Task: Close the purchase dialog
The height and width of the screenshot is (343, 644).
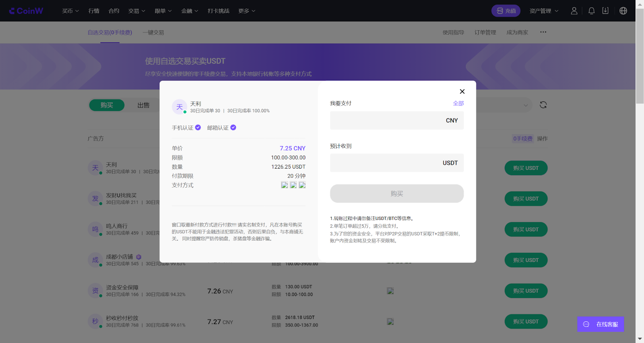Action: pyautogui.click(x=462, y=91)
